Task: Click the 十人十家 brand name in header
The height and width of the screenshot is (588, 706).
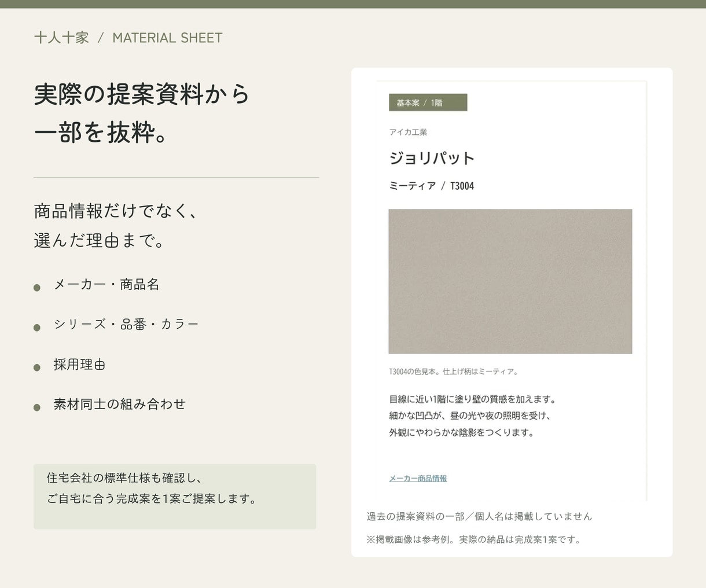Action: click(61, 38)
